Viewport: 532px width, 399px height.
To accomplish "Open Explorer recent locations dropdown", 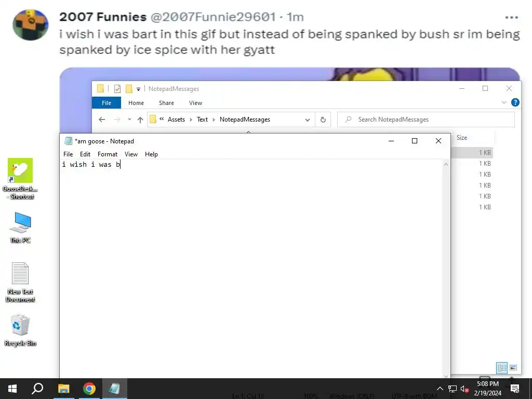I will point(129,119).
